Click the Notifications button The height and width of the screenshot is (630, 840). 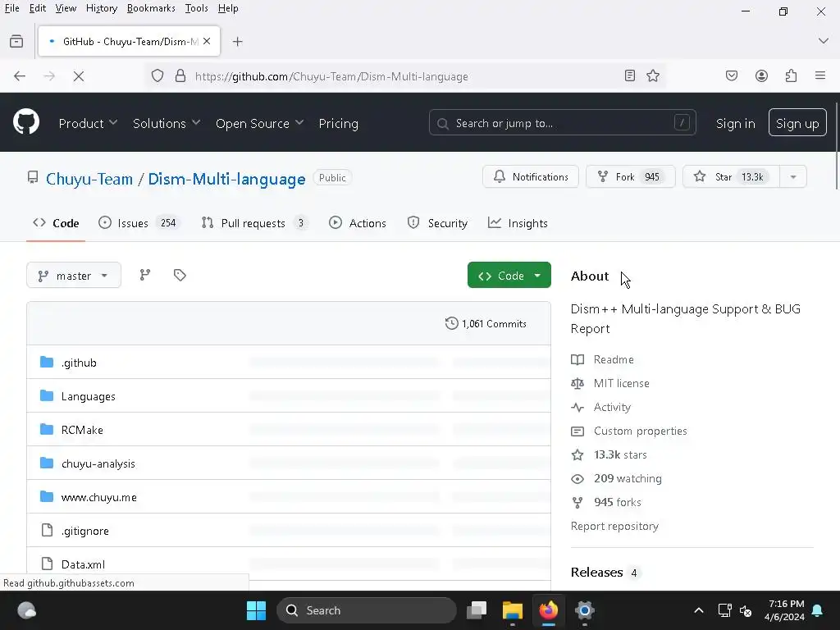pyautogui.click(x=531, y=177)
